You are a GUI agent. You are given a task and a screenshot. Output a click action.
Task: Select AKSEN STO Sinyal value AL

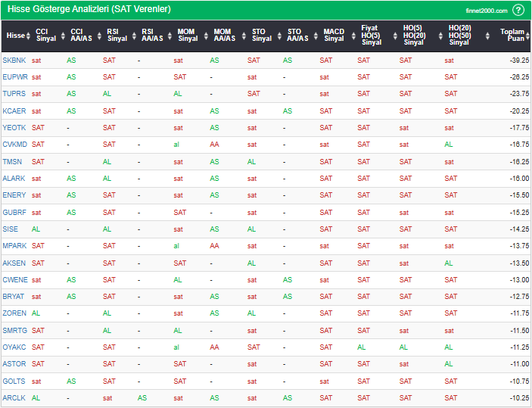point(251,263)
